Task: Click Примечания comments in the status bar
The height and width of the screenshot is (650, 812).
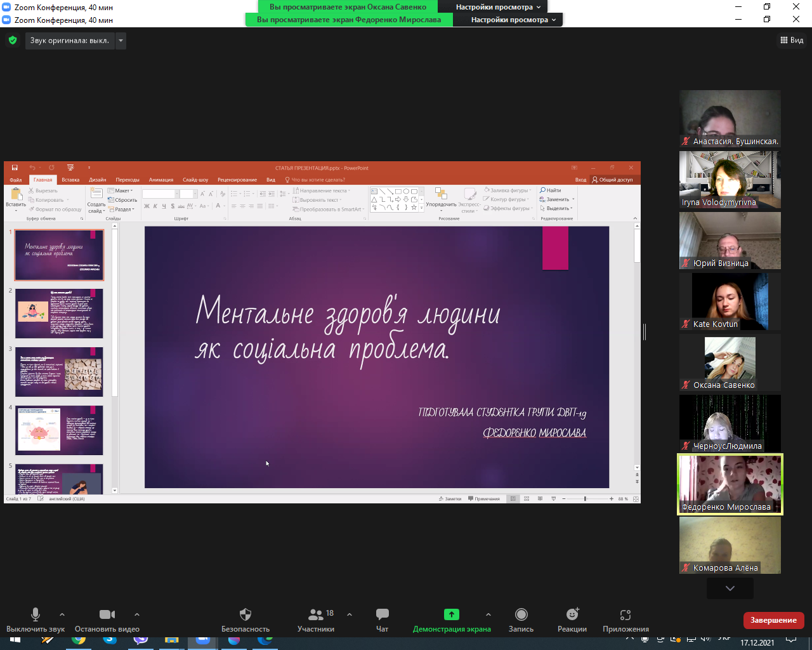Action: 484,499
